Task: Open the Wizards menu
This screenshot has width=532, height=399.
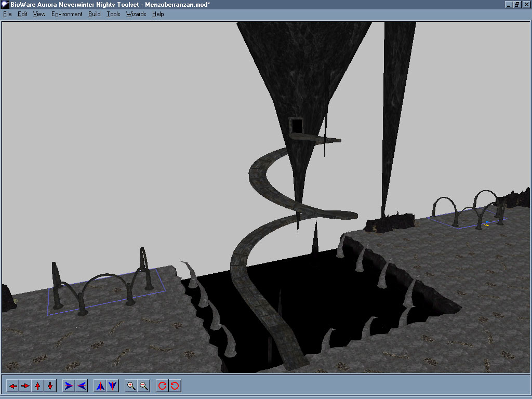Action: (x=136, y=14)
